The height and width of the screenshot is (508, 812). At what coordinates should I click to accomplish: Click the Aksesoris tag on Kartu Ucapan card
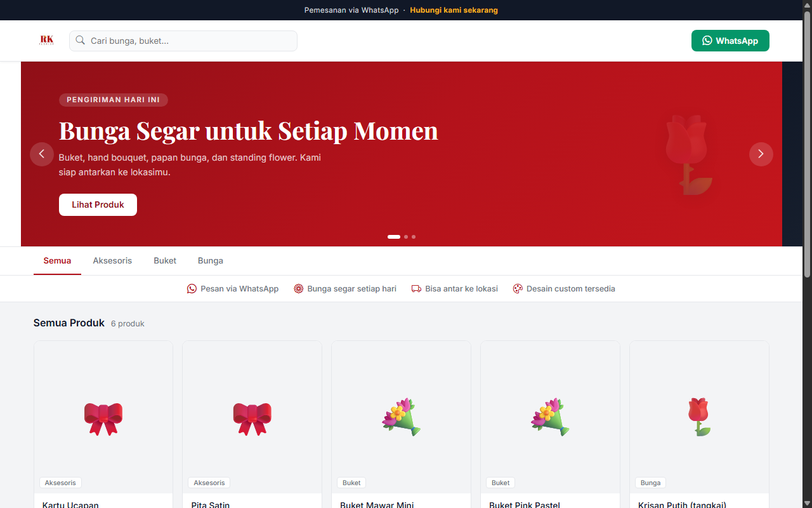[x=60, y=483]
